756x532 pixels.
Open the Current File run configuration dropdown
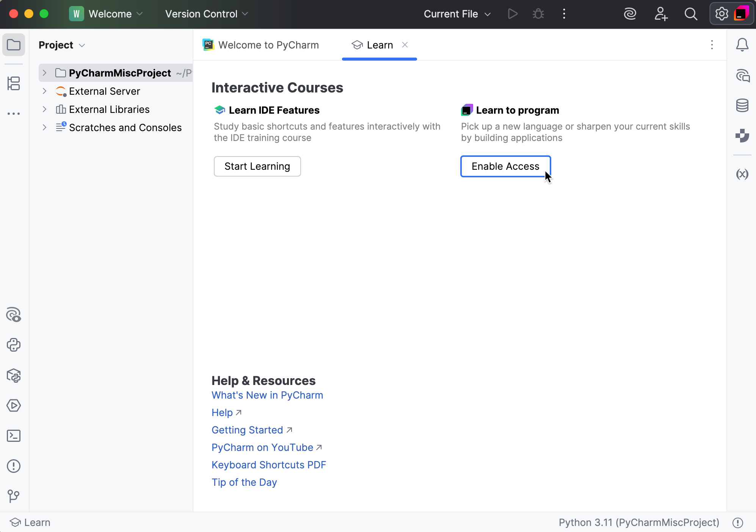pyautogui.click(x=457, y=14)
